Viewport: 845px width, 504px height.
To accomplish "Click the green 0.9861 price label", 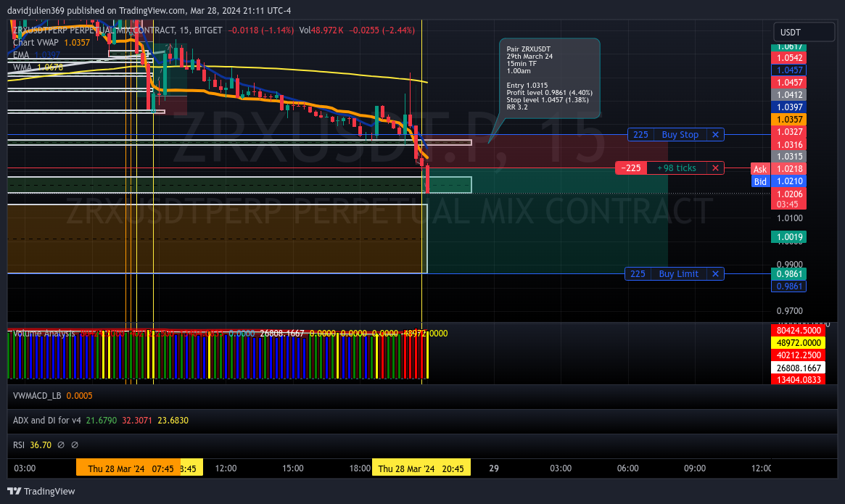I will (x=789, y=274).
